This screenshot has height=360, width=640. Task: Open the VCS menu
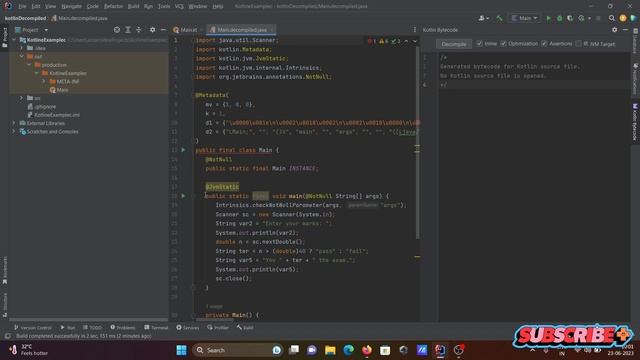click(179, 7)
